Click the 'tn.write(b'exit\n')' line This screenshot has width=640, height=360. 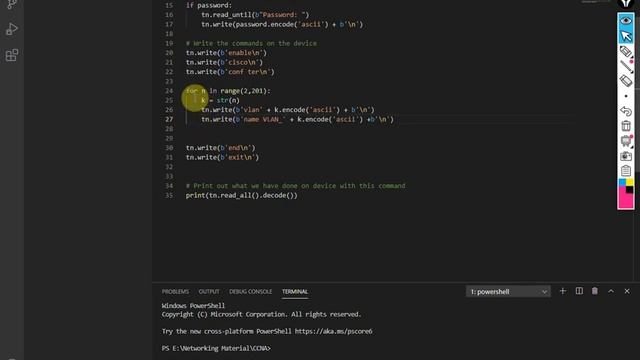[222, 157]
